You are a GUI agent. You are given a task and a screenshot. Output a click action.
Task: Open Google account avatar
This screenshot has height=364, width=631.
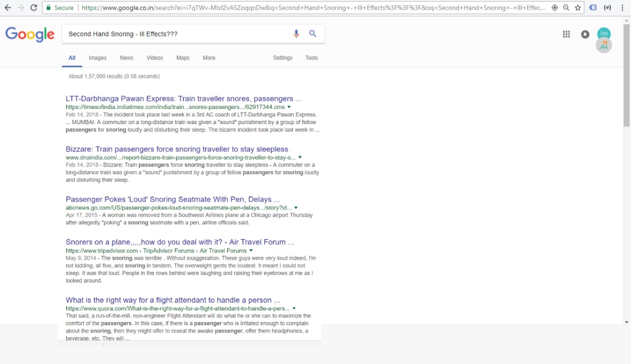604,40
